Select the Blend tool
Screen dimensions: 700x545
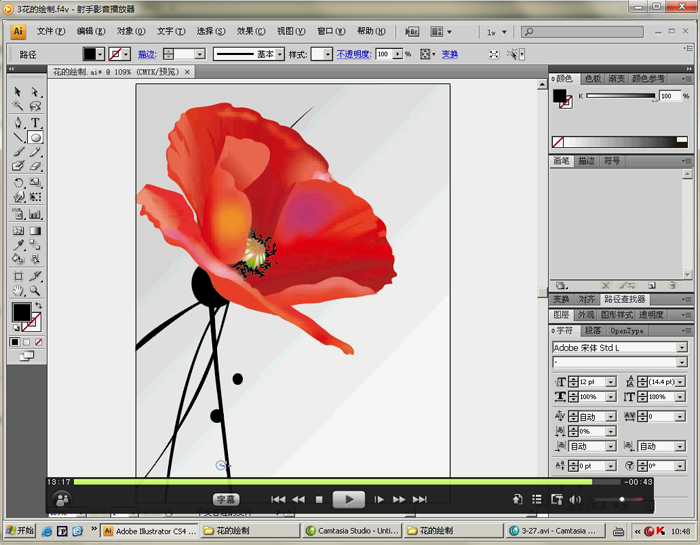(x=35, y=245)
